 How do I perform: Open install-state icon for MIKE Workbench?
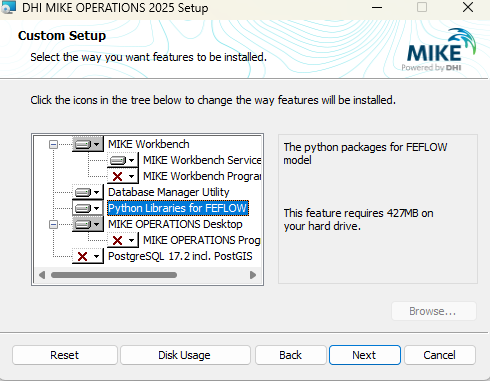click(88, 144)
